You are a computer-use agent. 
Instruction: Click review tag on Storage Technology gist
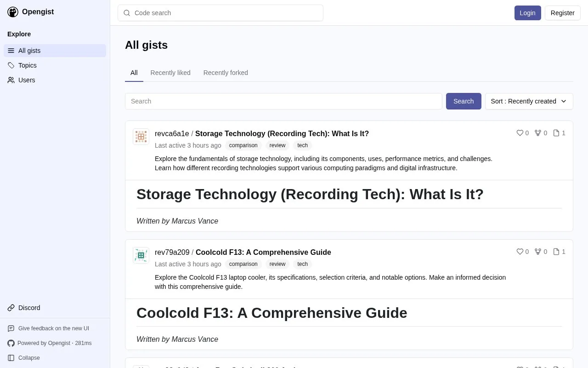pyautogui.click(x=277, y=145)
